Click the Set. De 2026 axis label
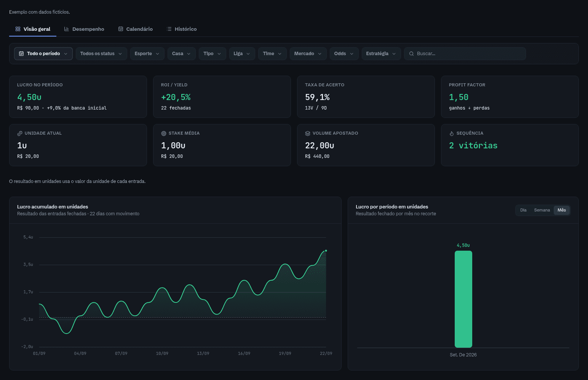Screen dimensions: 588x380 pyautogui.click(x=463, y=355)
